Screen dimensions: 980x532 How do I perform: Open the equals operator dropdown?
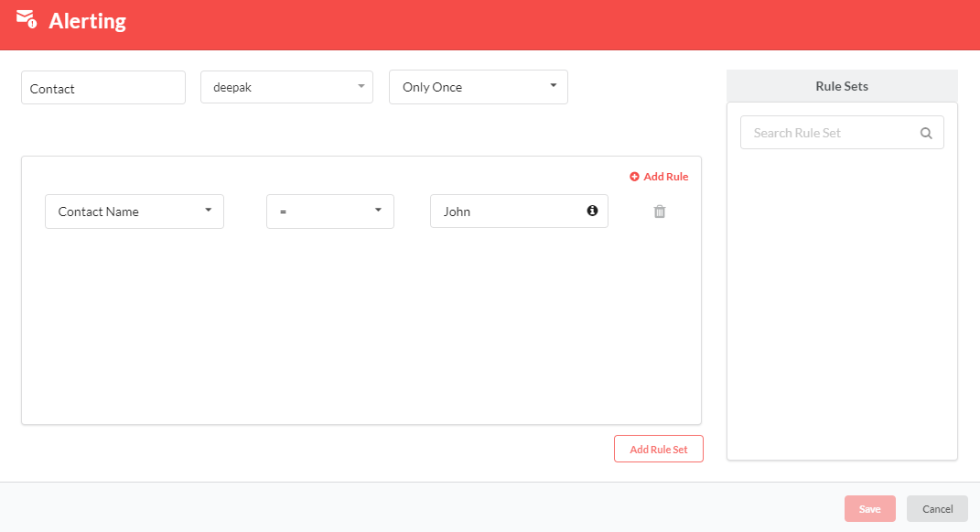tap(330, 212)
